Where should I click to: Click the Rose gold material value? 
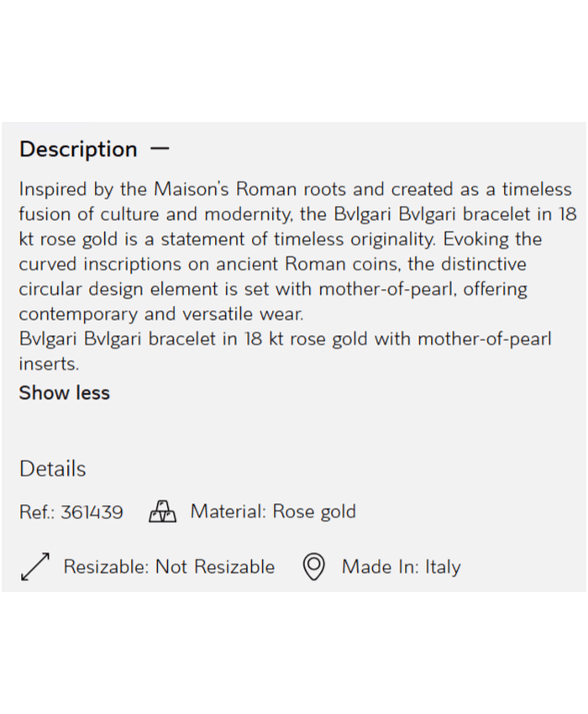[x=314, y=512]
